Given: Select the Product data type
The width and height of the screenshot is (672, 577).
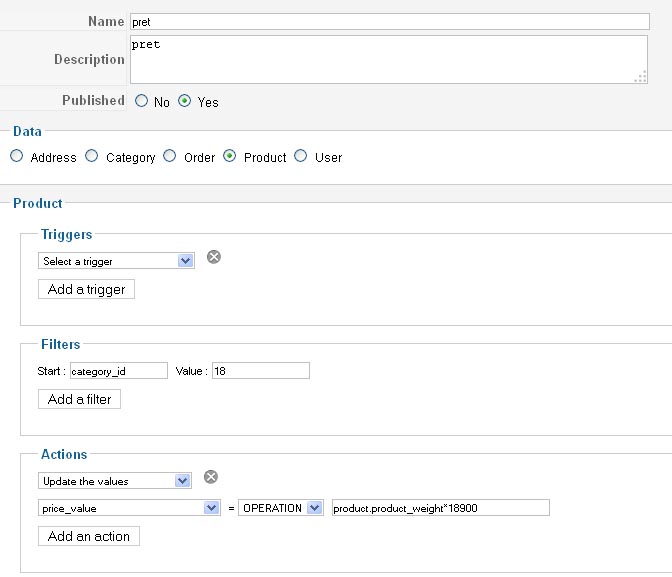Looking at the screenshot, I should coord(231,156).
